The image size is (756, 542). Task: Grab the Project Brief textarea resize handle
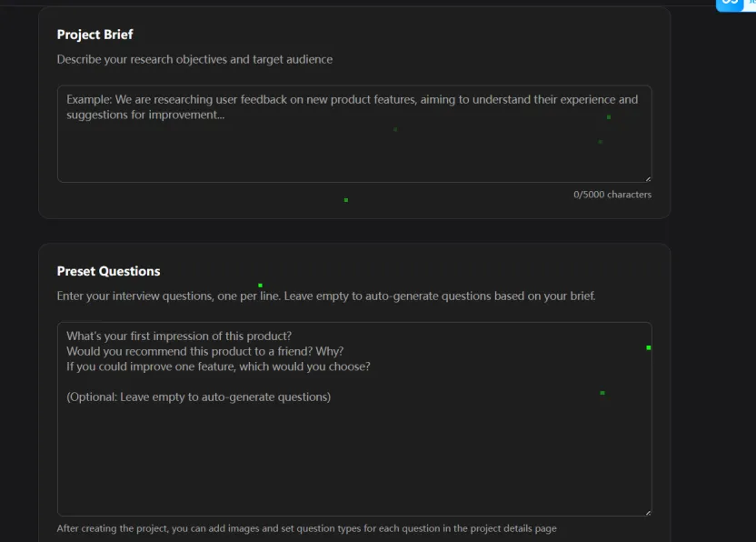click(648, 178)
